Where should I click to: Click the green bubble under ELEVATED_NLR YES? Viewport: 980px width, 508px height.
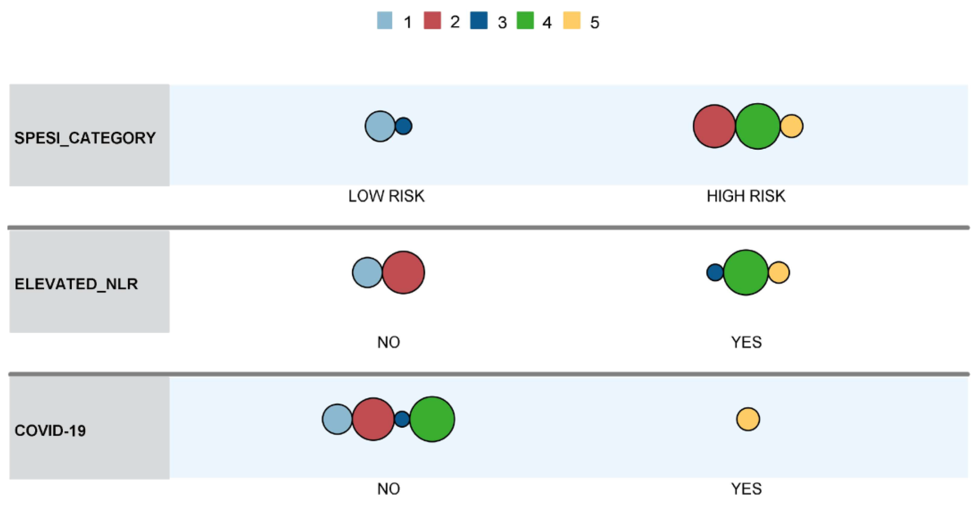coord(746,273)
